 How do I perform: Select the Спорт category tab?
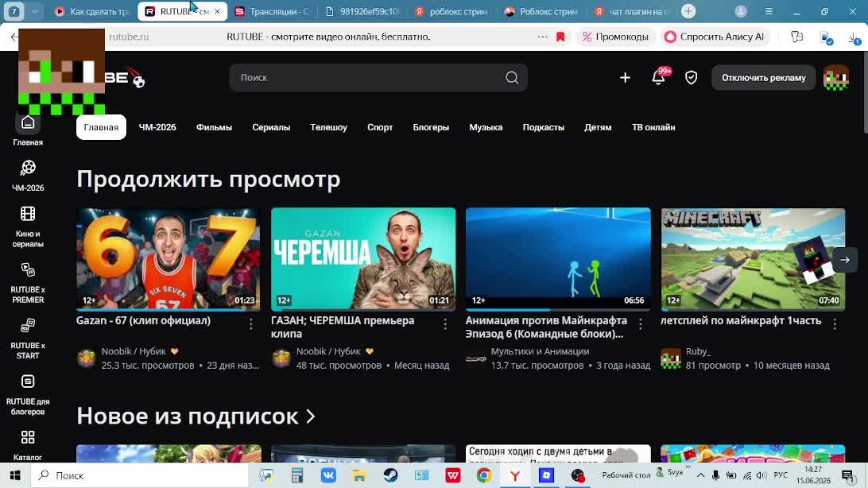coord(380,127)
